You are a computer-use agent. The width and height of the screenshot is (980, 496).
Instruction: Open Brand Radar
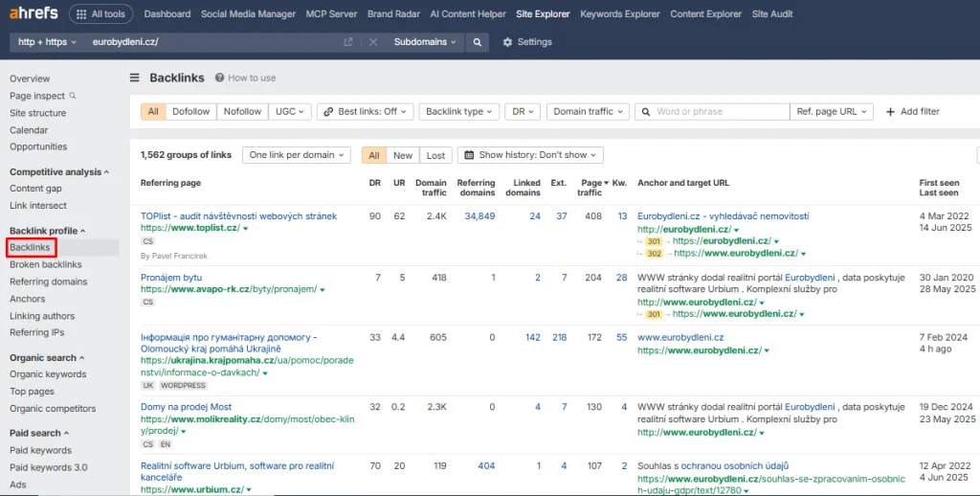tap(393, 13)
